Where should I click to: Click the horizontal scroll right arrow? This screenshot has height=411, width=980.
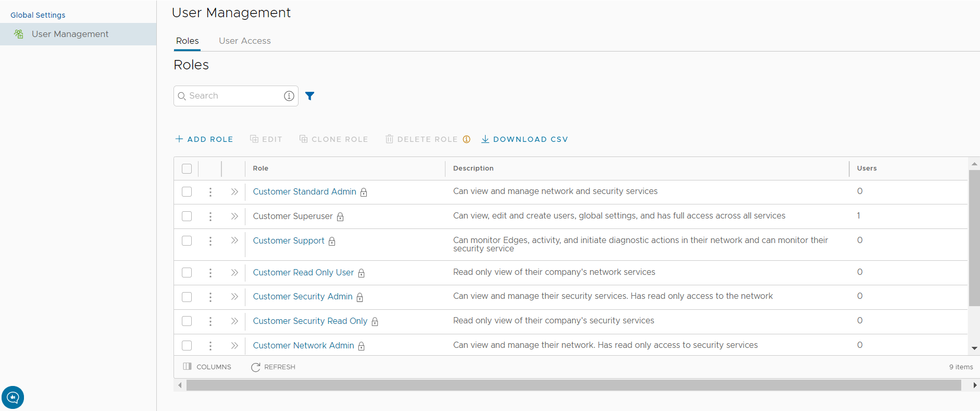click(975, 385)
